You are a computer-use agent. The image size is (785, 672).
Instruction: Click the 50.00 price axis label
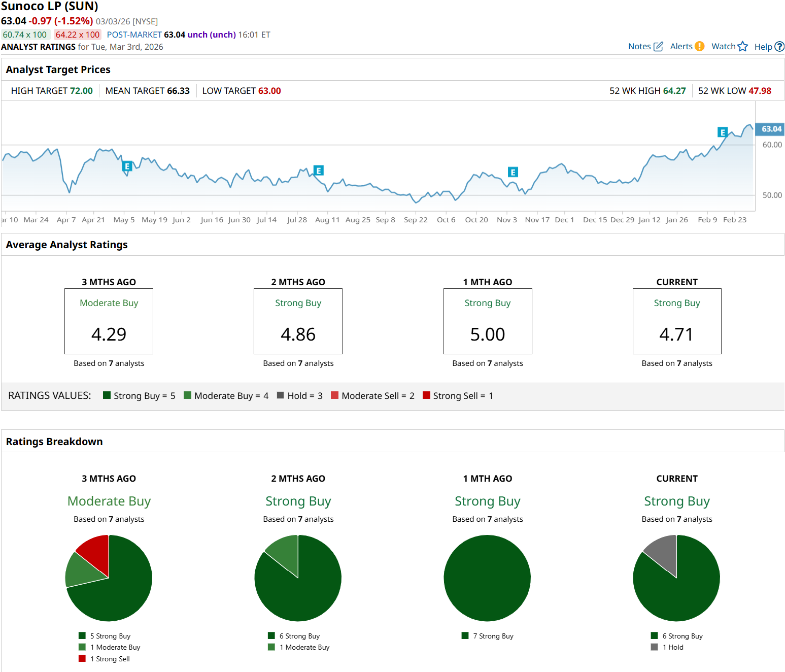pos(772,195)
